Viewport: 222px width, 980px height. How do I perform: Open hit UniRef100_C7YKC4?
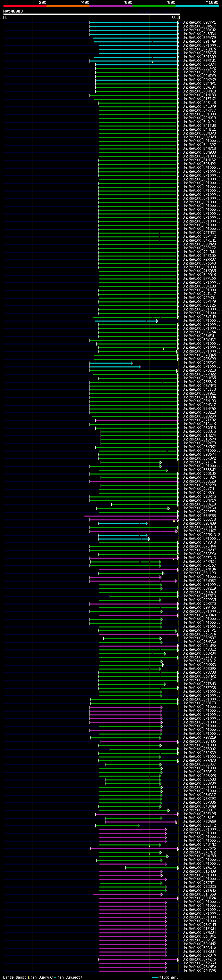pyautogui.click(x=199, y=462)
